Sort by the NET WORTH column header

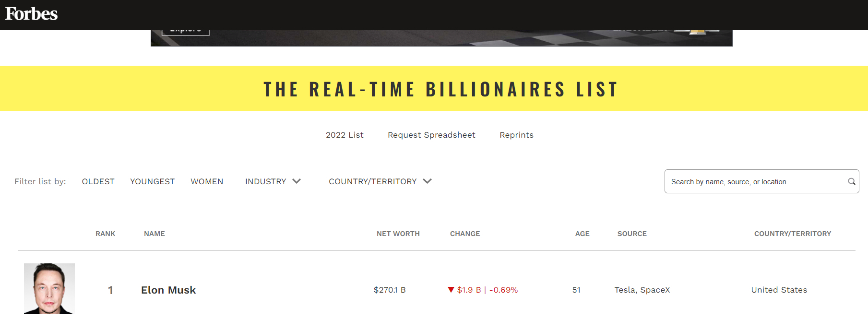pos(398,234)
